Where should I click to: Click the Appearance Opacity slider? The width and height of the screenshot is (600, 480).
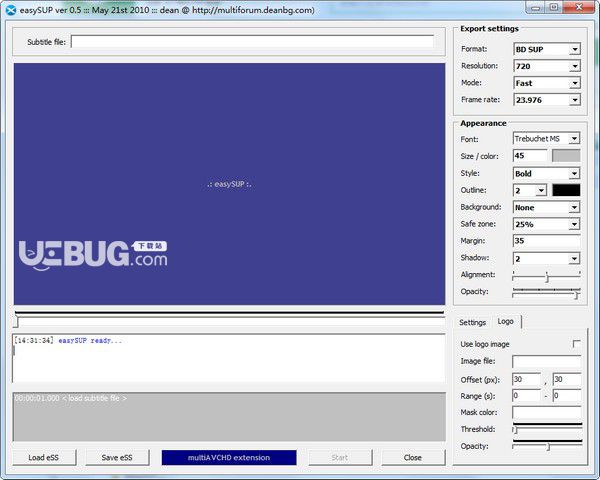point(546,293)
